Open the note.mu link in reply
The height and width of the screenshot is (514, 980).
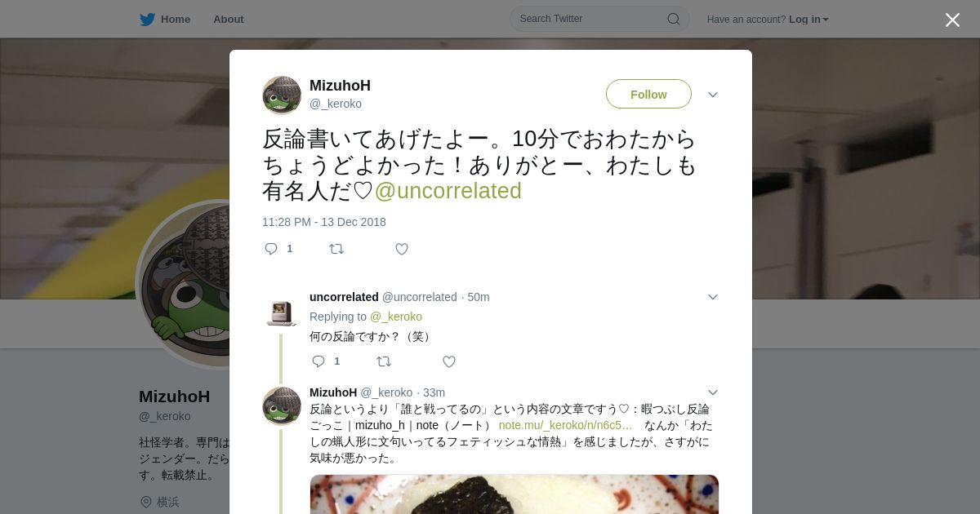tap(565, 425)
